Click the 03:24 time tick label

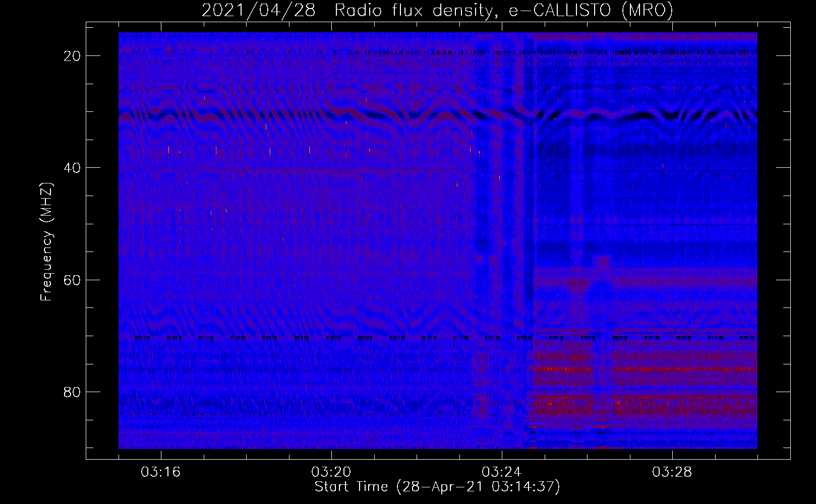[502, 472]
